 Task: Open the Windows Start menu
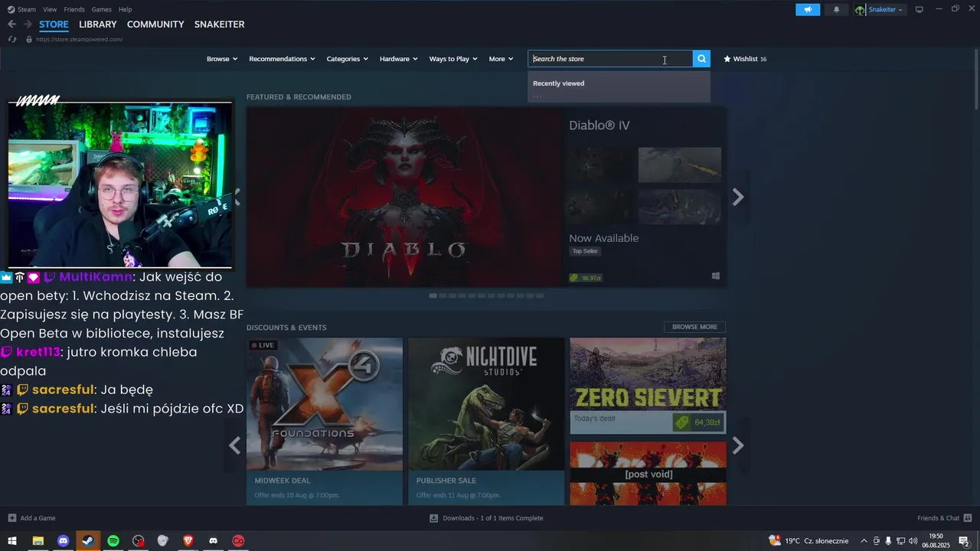click(12, 541)
